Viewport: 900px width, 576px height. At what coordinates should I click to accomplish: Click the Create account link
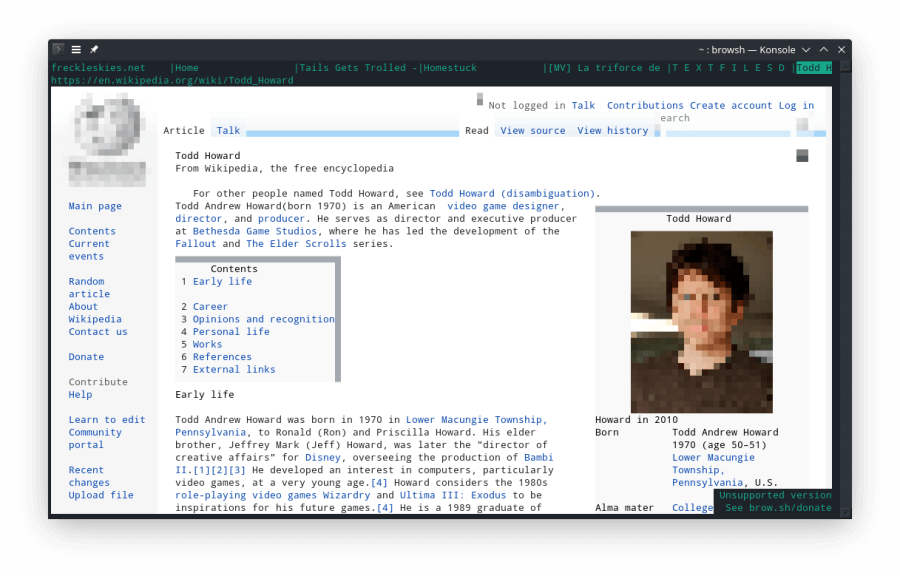tap(731, 106)
